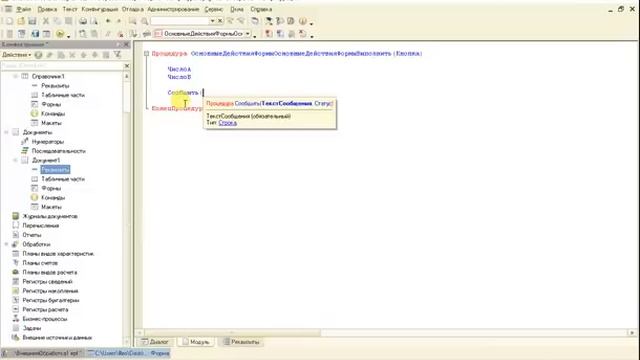Click the filter funnel icon in configuration panel
The height and width of the screenshot is (360, 640).
pyautogui.click(x=118, y=55)
